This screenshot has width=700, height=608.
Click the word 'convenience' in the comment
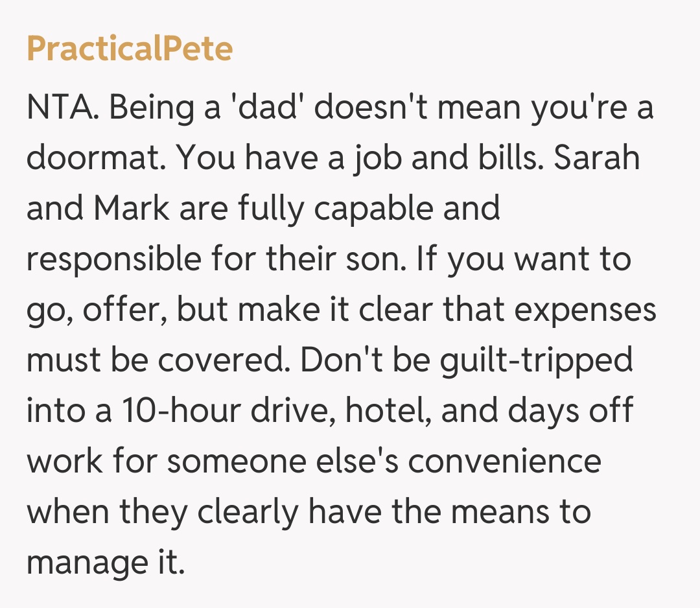[x=504, y=461]
